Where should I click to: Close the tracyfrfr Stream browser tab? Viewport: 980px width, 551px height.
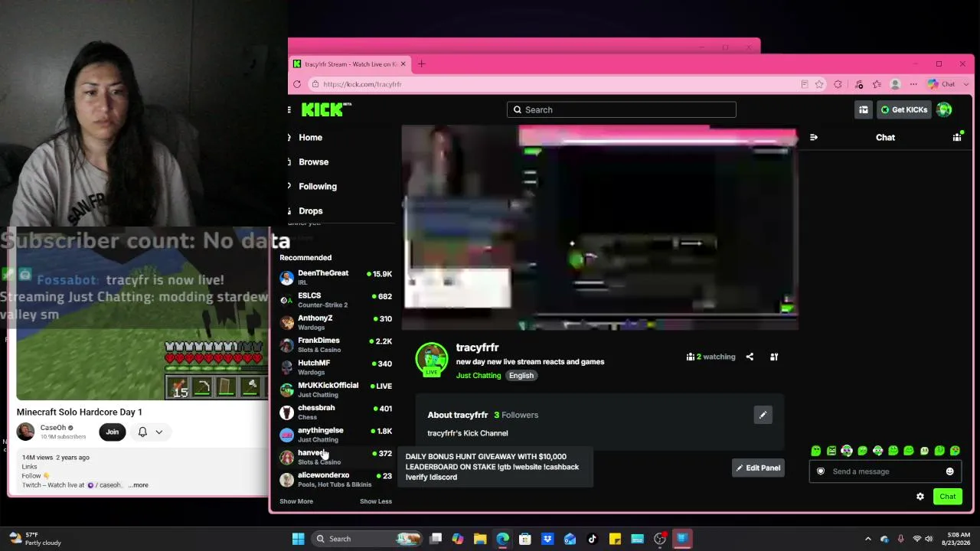click(x=403, y=64)
